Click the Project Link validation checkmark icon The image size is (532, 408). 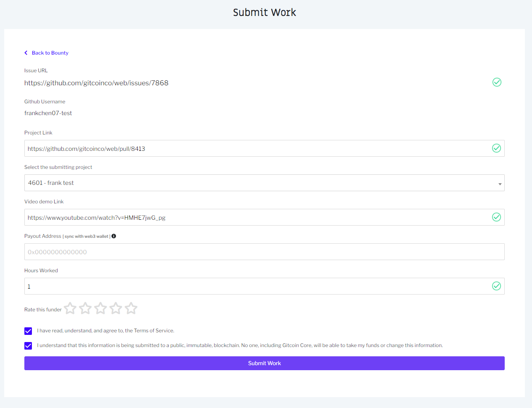tap(496, 148)
